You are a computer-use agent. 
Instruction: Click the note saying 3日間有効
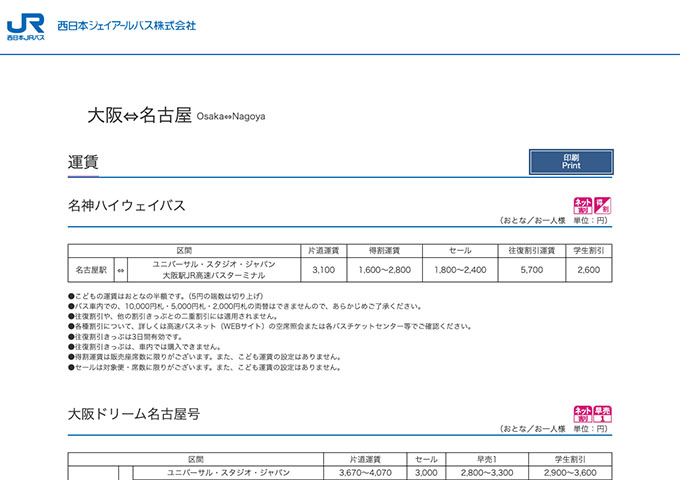pos(125,337)
